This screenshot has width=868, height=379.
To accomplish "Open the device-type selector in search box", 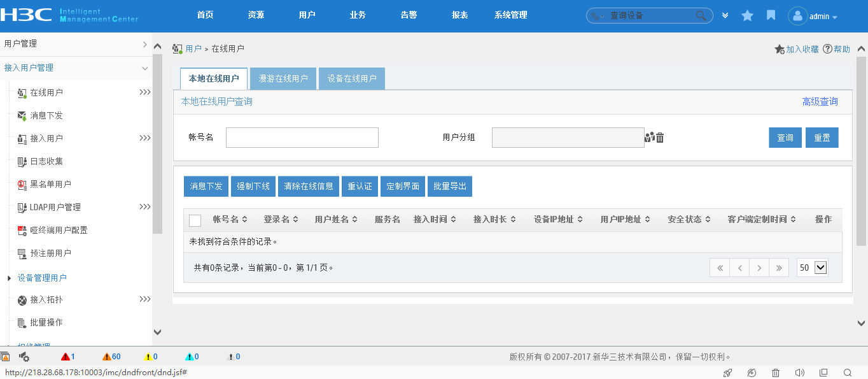I will 598,16.
